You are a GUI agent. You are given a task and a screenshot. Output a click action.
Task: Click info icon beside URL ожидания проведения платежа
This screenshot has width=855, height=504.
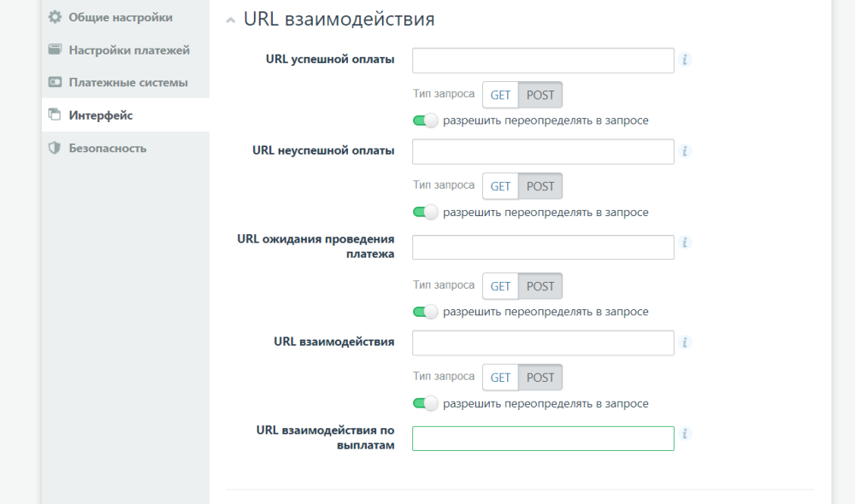pos(686,243)
